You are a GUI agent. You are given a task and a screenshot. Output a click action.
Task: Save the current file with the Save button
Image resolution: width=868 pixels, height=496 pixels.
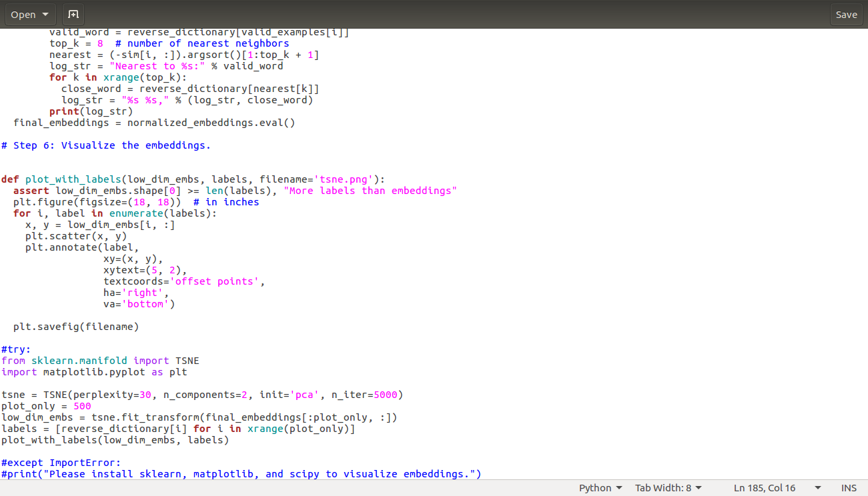click(x=847, y=15)
